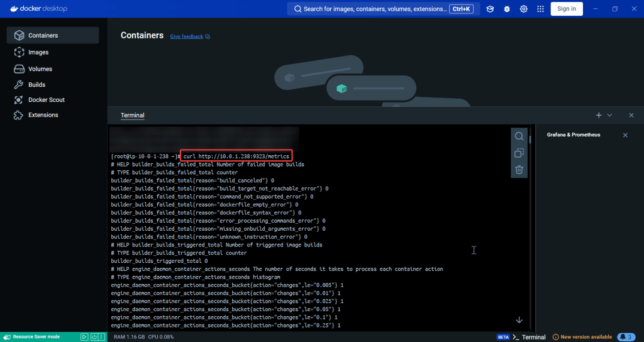Go to Volumes in the sidebar
The image size is (644, 342).
pyautogui.click(x=40, y=69)
